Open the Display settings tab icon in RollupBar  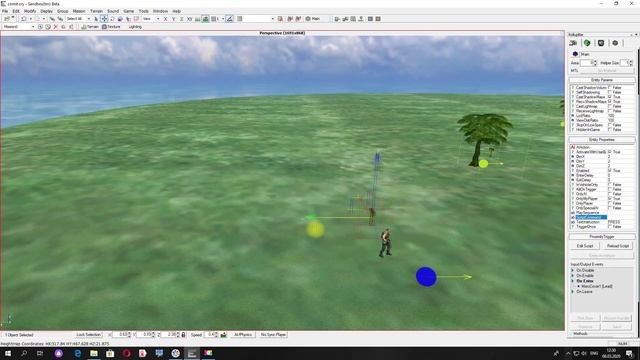[601, 43]
